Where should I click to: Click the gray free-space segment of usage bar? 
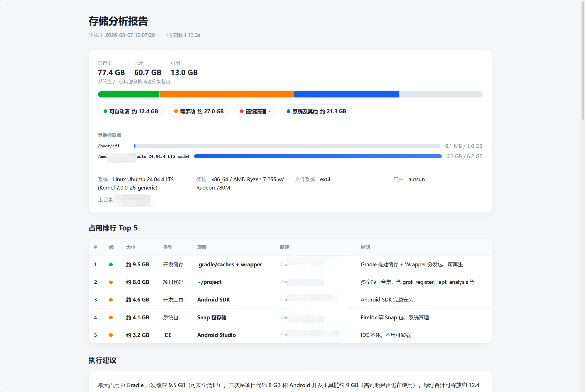441,94
